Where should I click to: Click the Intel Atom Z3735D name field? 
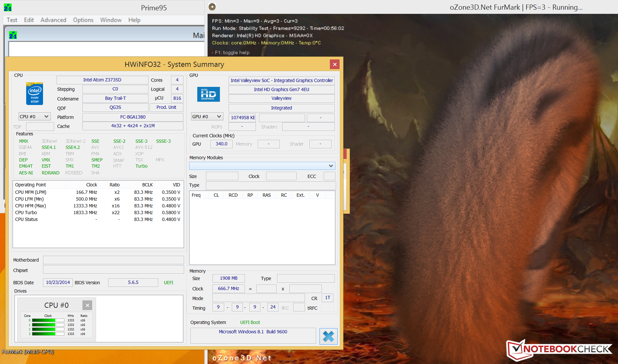pos(102,80)
